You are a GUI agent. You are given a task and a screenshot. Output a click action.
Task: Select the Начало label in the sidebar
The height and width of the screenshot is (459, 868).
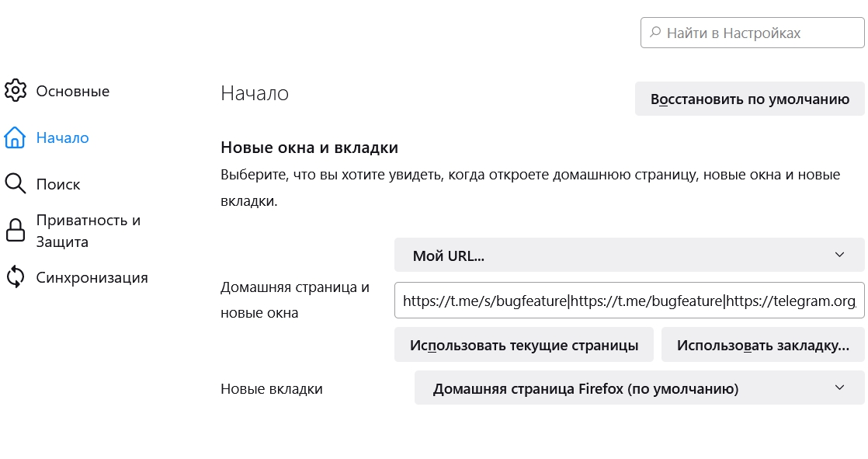pos(63,138)
